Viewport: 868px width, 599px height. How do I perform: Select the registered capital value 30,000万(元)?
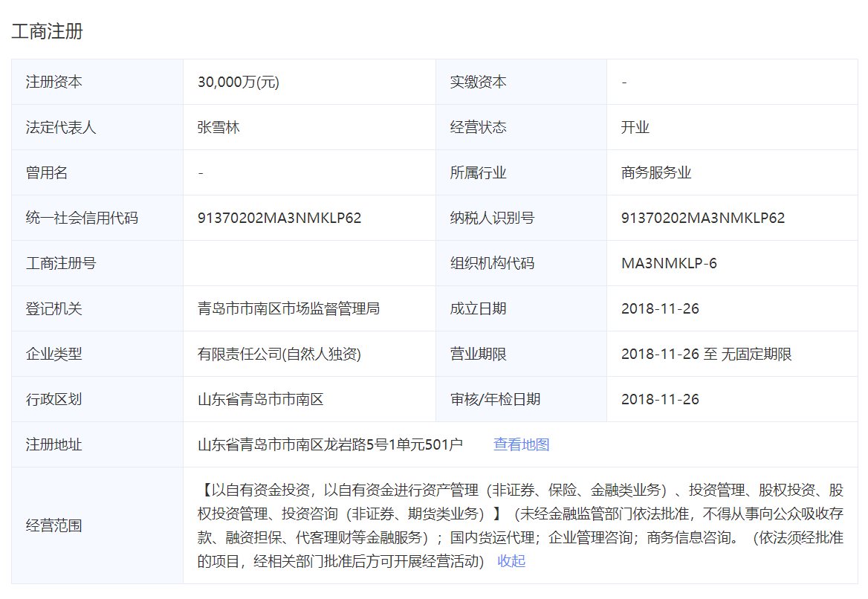coord(238,82)
